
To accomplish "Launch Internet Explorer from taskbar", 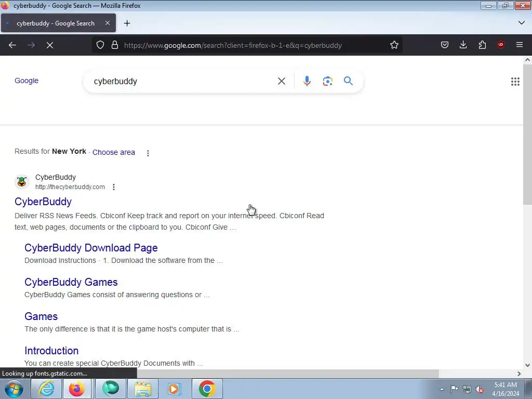I will pos(46,389).
